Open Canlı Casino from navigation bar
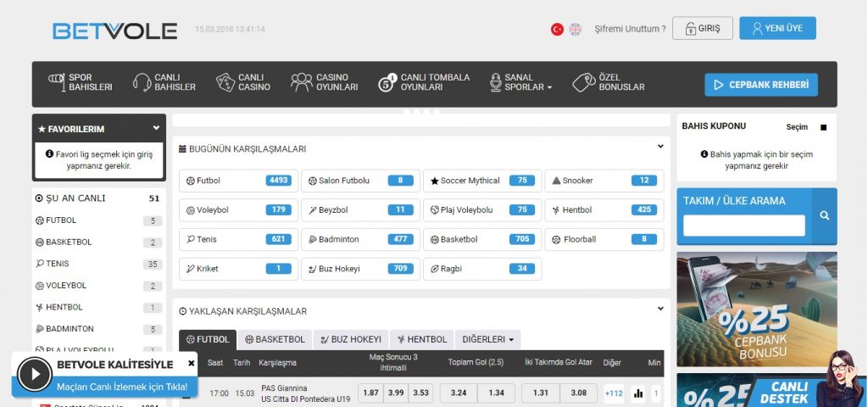Image resolution: width=868 pixels, height=407 pixels. tap(243, 82)
